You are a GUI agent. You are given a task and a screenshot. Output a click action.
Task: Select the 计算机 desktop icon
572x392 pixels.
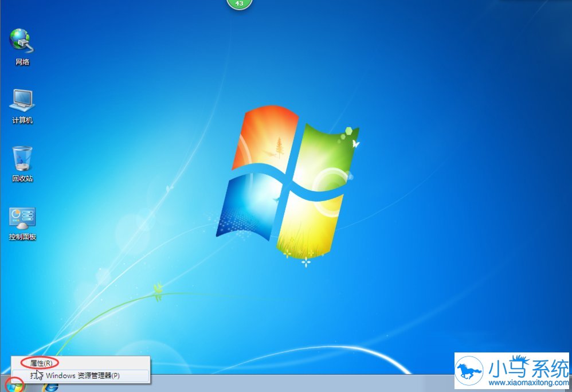[x=22, y=106]
